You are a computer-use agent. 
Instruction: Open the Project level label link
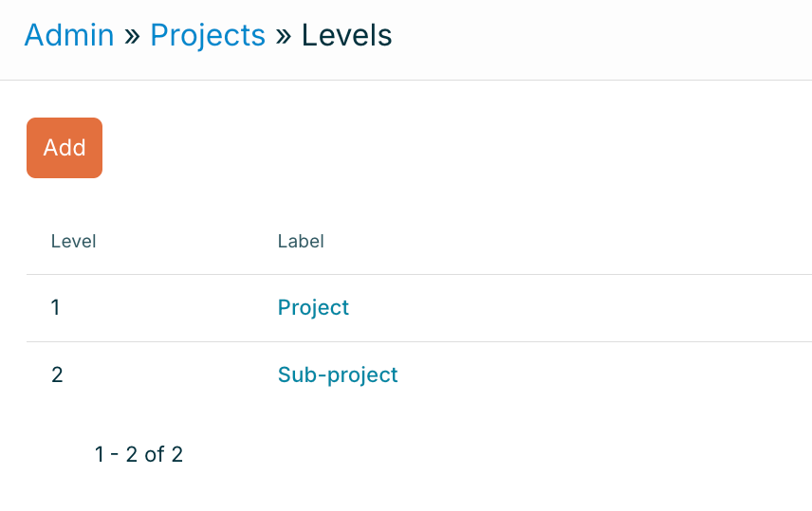click(313, 308)
